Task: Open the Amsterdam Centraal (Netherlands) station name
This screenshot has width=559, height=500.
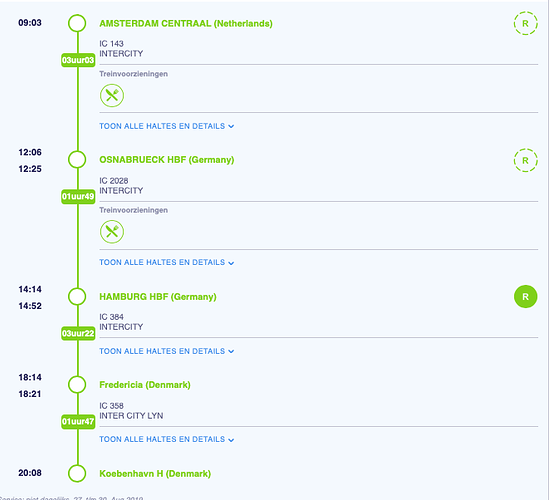Action: 186,24
